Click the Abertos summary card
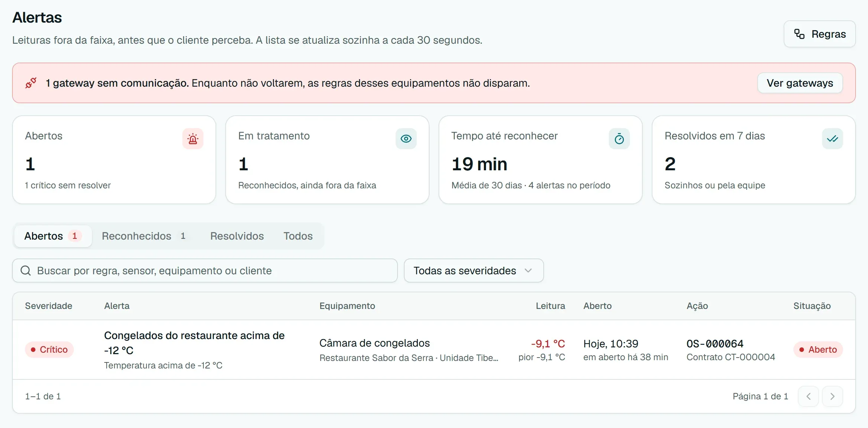Viewport: 868px width, 428px height. [114, 160]
